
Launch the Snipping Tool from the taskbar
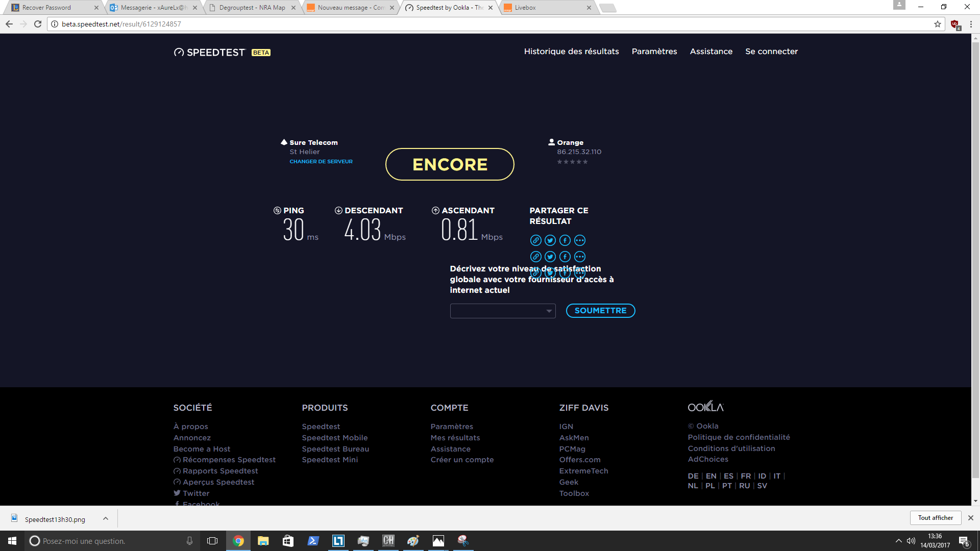click(x=462, y=541)
